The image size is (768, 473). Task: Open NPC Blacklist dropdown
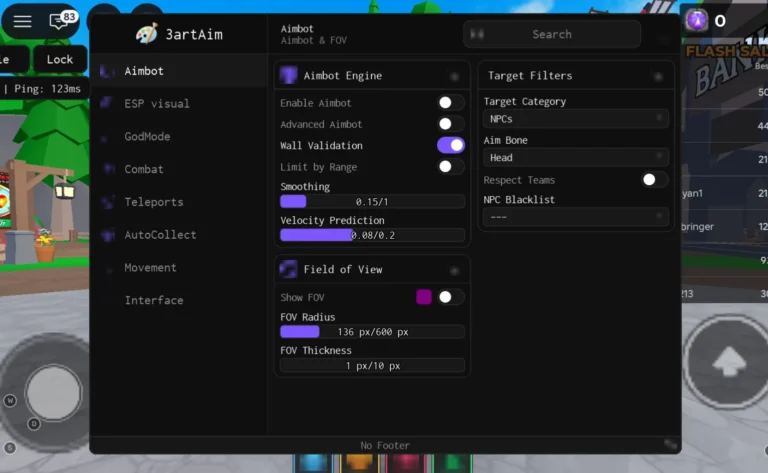576,217
